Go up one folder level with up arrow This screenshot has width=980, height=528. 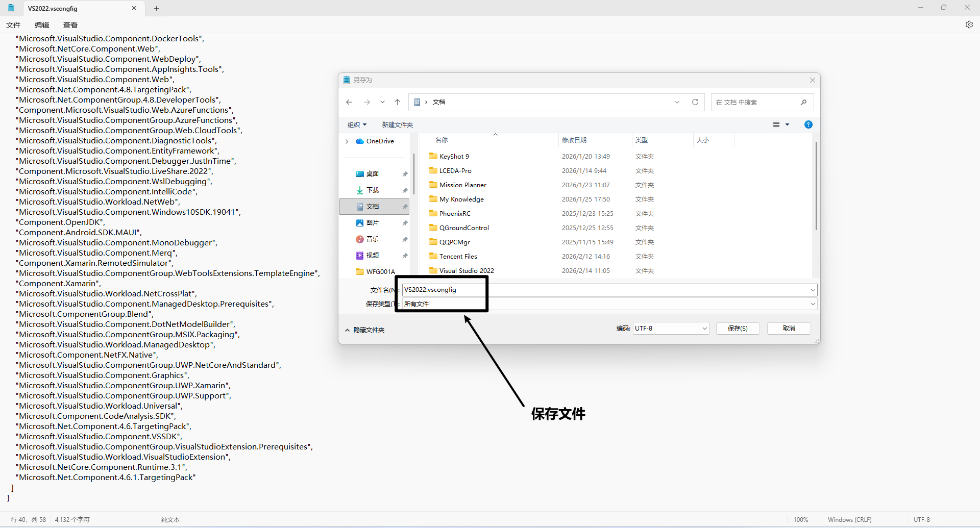point(397,102)
